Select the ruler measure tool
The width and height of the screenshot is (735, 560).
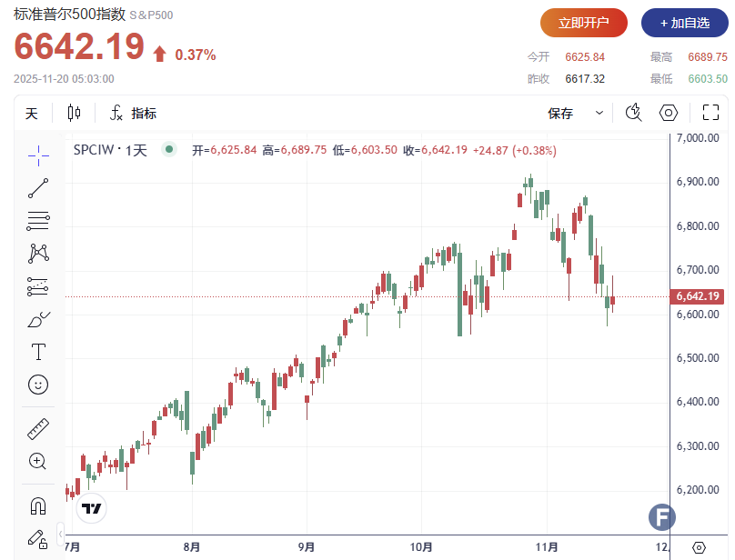click(x=38, y=428)
